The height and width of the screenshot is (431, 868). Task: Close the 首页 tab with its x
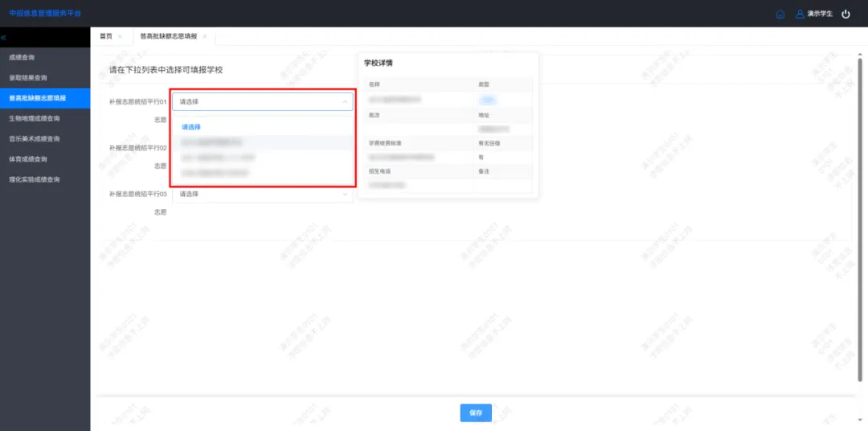pyautogui.click(x=120, y=36)
